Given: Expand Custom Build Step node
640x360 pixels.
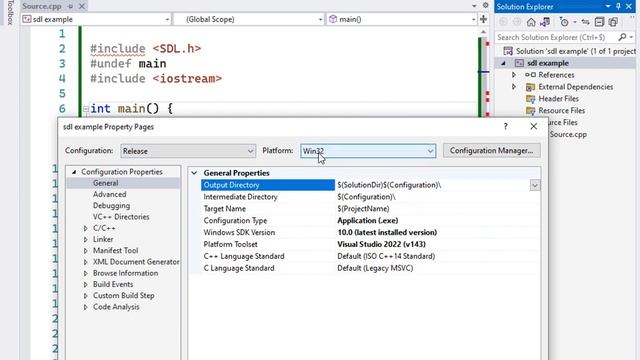Looking at the screenshot, I should click(85, 296).
